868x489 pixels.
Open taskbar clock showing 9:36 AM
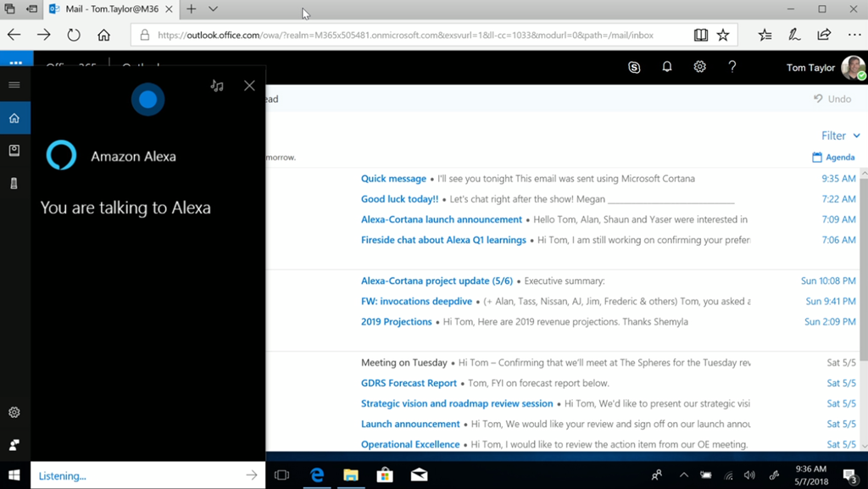(811, 475)
